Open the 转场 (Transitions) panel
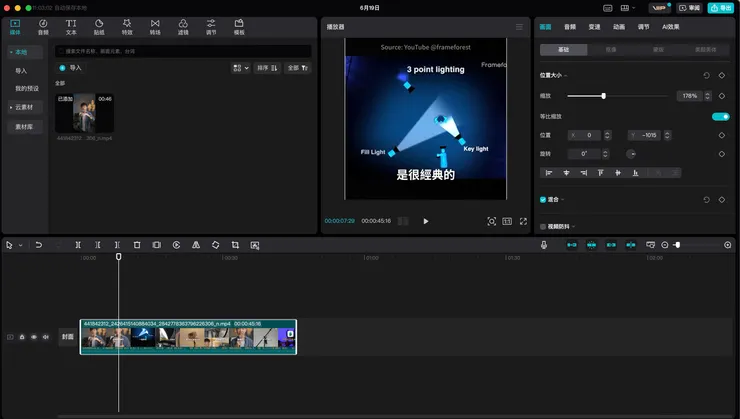Viewport: 740px width, 419px height. pyautogui.click(x=155, y=26)
